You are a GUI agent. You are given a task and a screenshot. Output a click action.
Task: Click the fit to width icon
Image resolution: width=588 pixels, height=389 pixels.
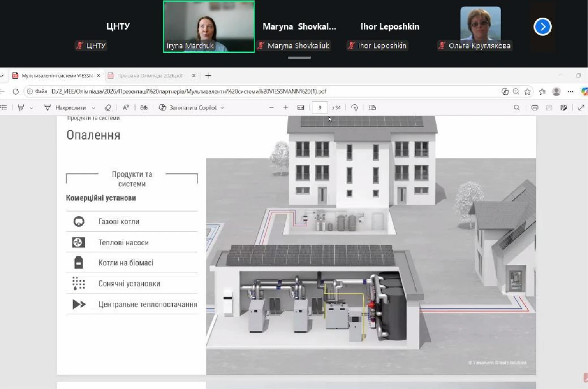click(301, 108)
